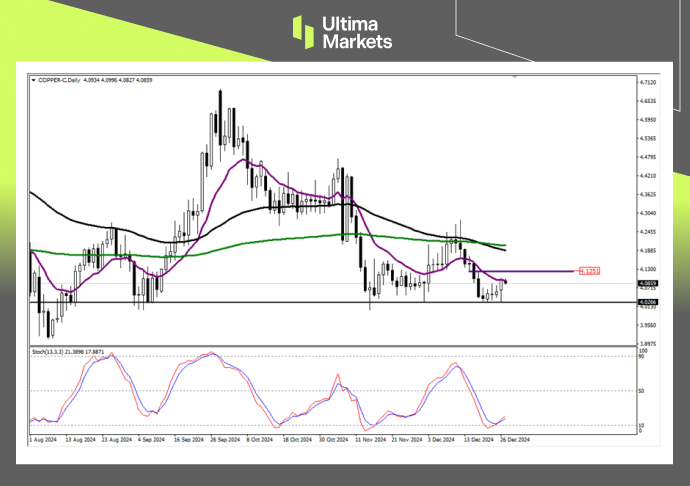Select the red 4.1253 price label
This screenshot has height=486, width=690.
(589, 271)
